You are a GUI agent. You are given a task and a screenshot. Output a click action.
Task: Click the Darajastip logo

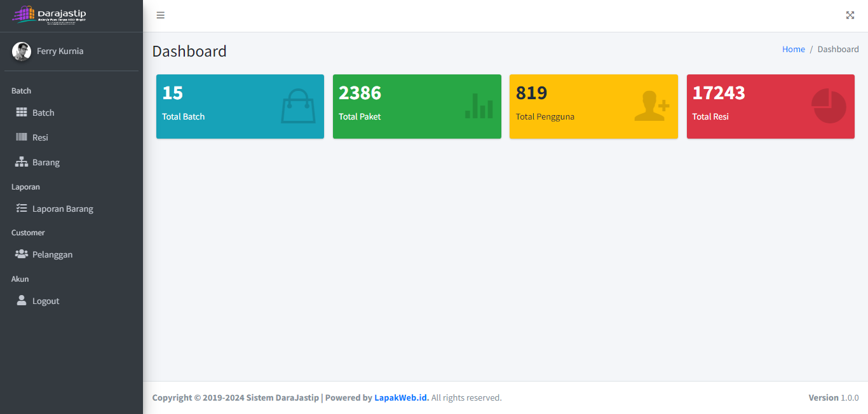(50, 15)
